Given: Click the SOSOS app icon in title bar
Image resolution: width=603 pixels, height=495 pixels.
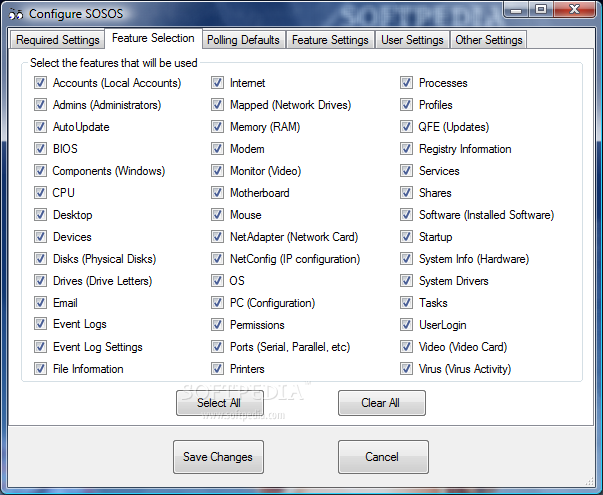Looking at the screenshot, I should [16, 14].
